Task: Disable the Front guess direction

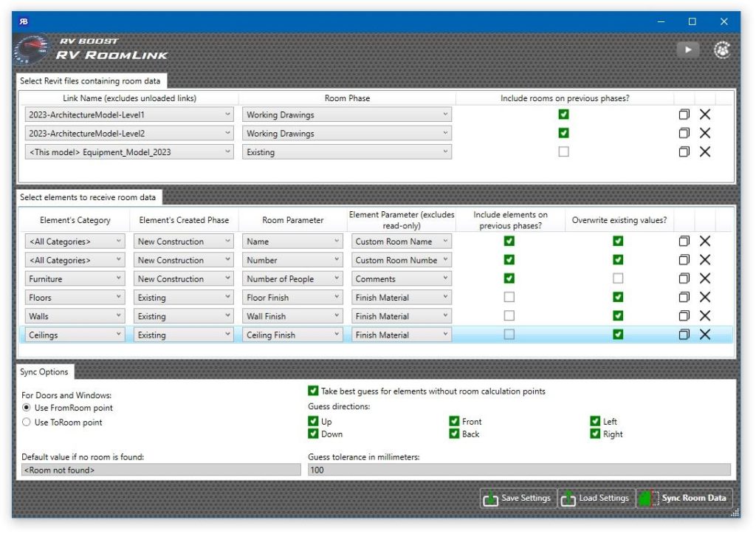Action: (x=454, y=421)
